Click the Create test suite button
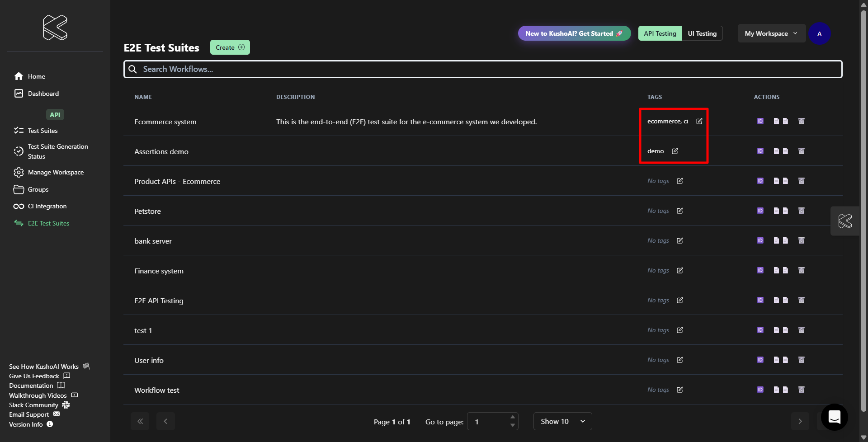 coord(230,47)
